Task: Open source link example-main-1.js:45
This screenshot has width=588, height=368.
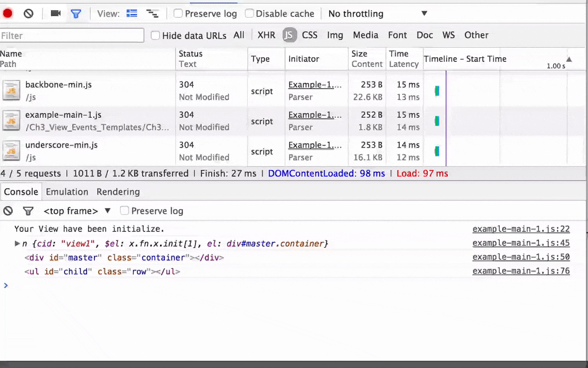Action: click(x=521, y=243)
